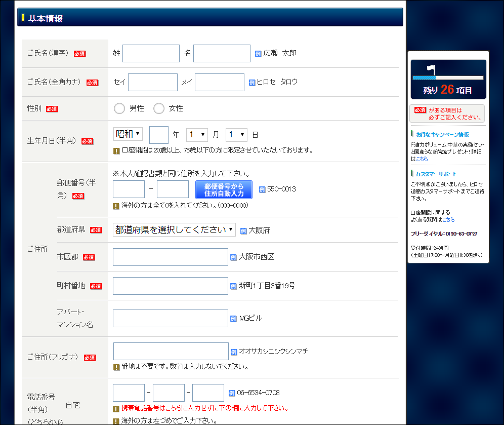Click the 市区郡 input field
Image resolution: width=504 pixels, height=425 pixels.
click(x=171, y=257)
